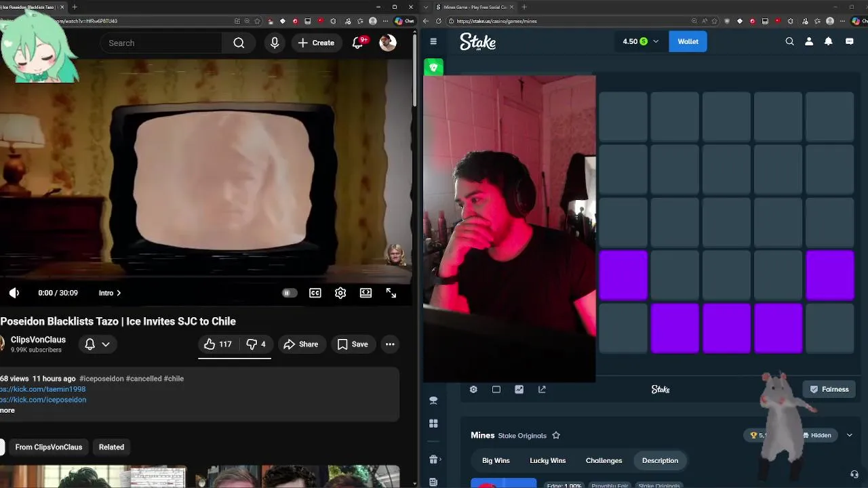The width and height of the screenshot is (868, 488).
Task: Like the video with 117 likes
Action: [x=218, y=344]
